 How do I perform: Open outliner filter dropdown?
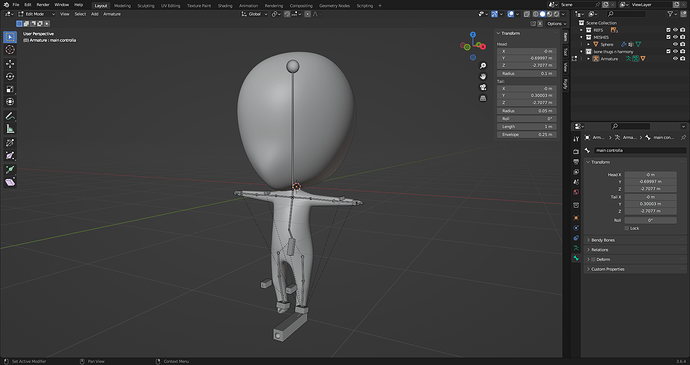tap(672, 14)
